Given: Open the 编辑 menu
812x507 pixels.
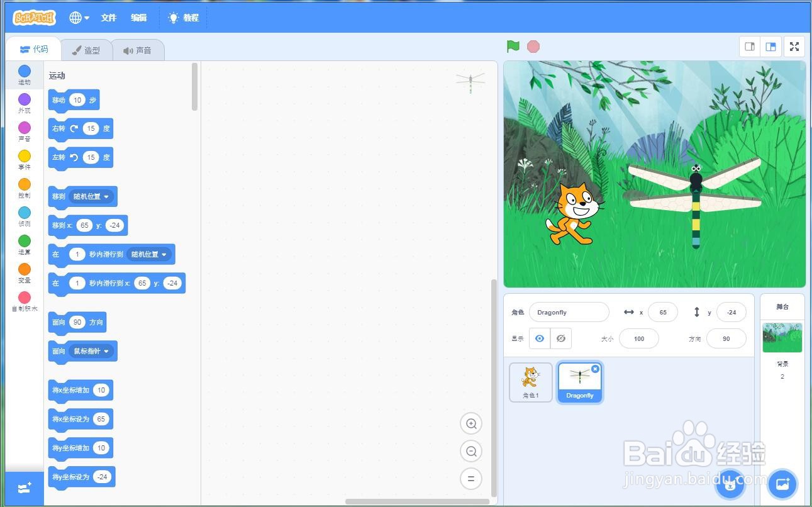Looking at the screenshot, I should click(x=139, y=18).
